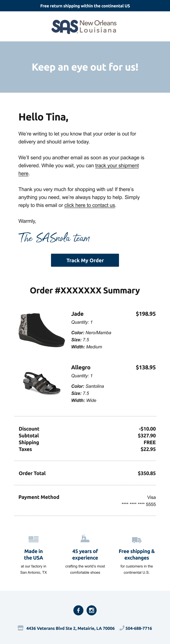The image size is (170, 644).
Task: Select the Allegro product name
Action: [x=81, y=367]
